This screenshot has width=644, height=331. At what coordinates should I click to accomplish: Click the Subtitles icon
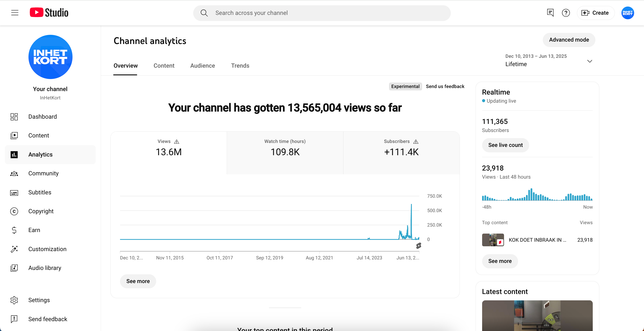pos(14,193)
